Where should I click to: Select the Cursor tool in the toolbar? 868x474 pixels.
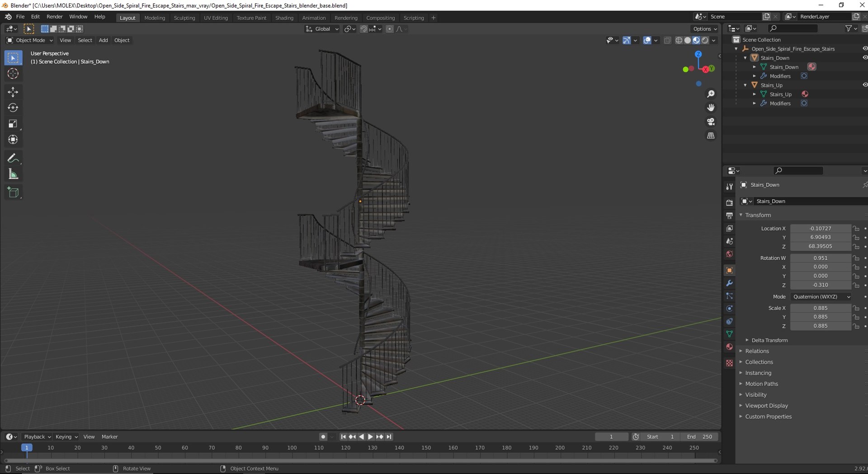point(13,74)
